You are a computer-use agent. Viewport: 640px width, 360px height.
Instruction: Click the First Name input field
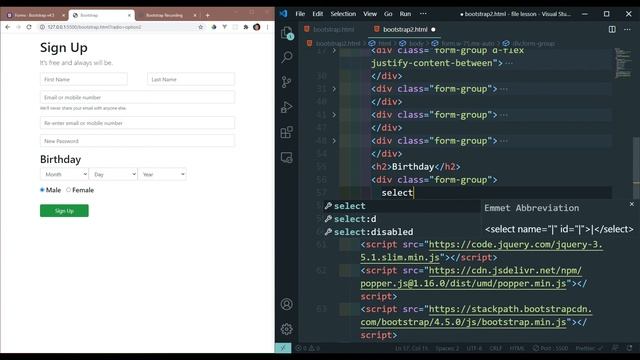(84, 79)
